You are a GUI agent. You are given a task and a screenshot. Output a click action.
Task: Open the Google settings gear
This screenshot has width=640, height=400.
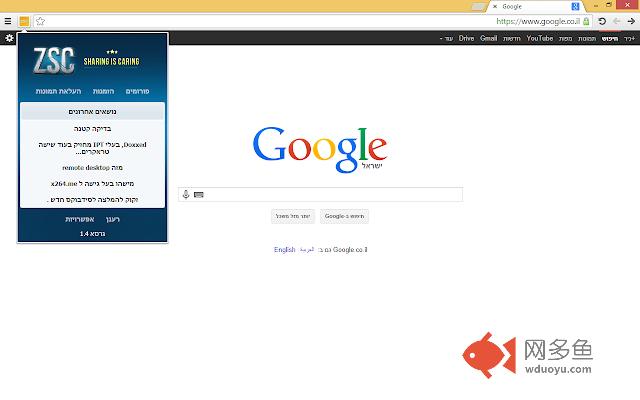9,38
